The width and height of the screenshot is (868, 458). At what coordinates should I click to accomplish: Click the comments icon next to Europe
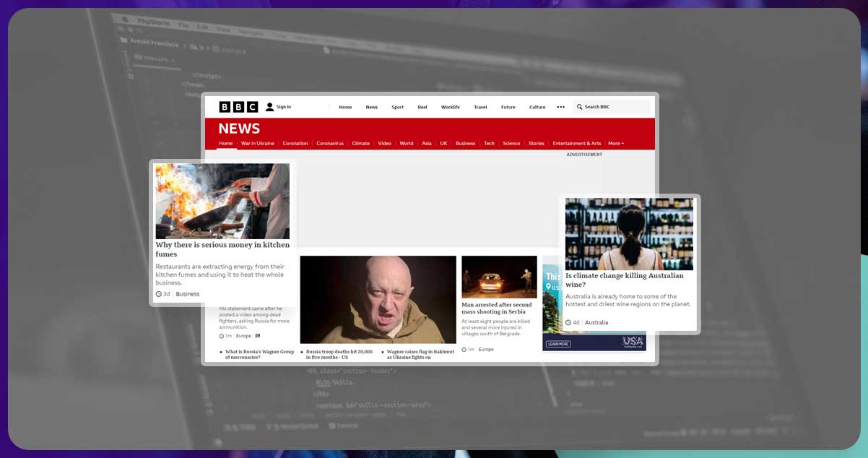point(258,336)
